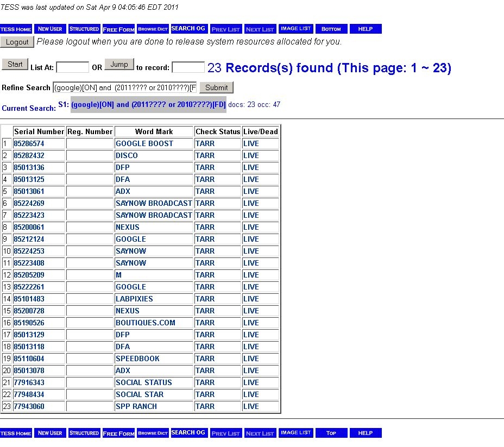
Task: Click the Jump button
Action: coord(119,65)
